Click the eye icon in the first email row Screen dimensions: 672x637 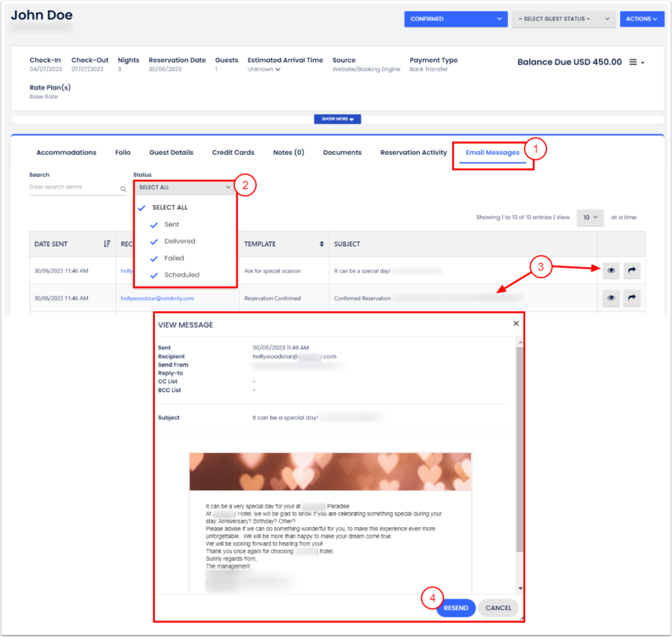point(611,271)
